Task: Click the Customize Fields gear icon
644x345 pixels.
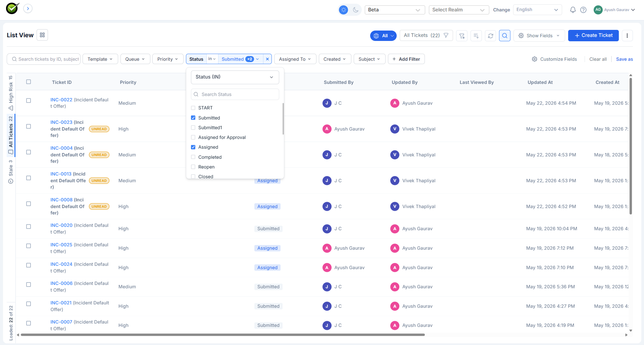Action: click(x=535, y=59)
